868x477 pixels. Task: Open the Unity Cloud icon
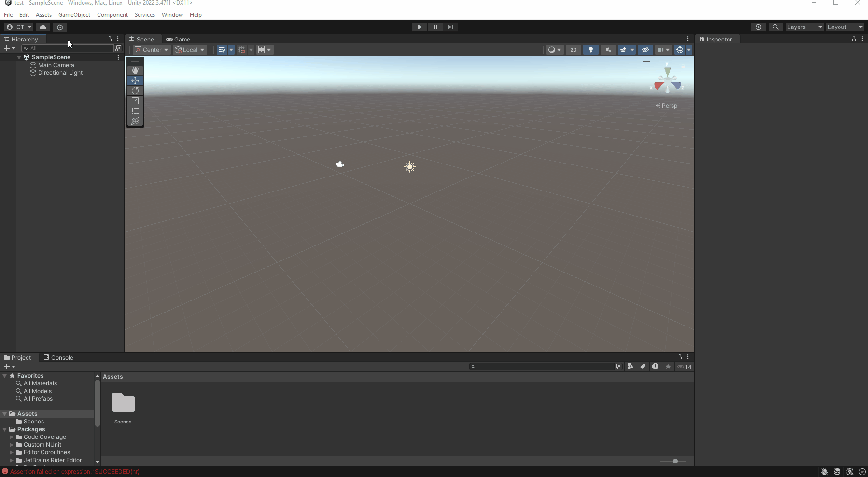(x=43, y=27)
